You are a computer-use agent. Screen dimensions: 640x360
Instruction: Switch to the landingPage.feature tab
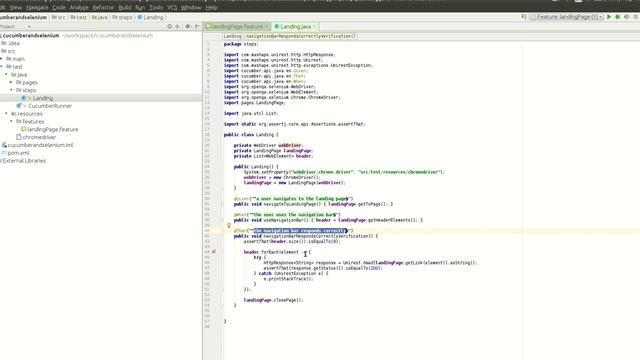237,27
